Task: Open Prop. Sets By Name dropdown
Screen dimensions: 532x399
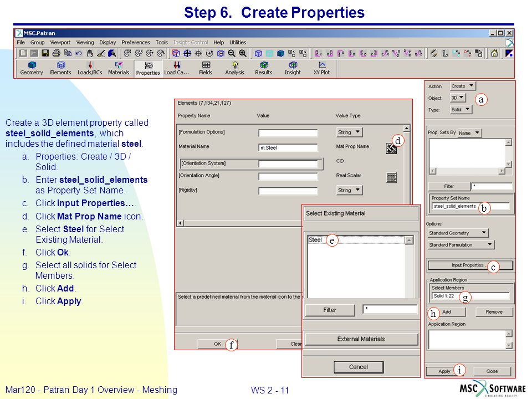Action: click(469, 133)
